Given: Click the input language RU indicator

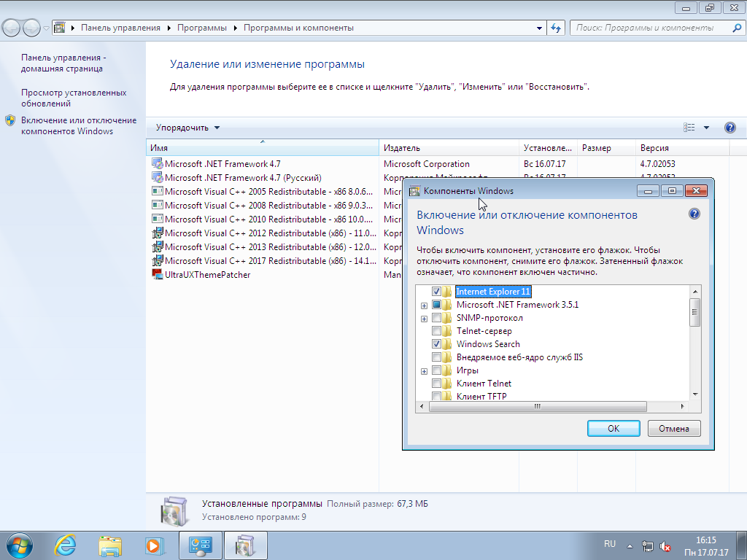Looking at the screenshot, I should point(610,544).
